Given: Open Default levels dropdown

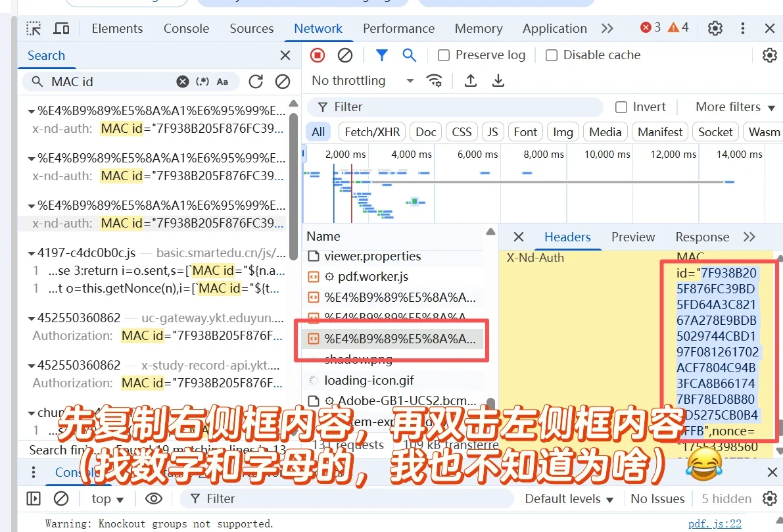Looking at the screenshot, I should tap(569, 498).
